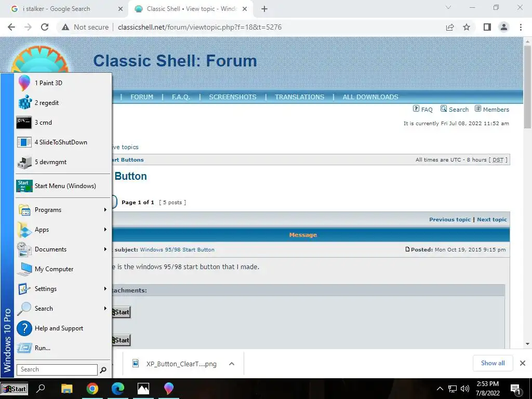
Task: Open the Photos app on the taskbar
Action: pos(143,389)
